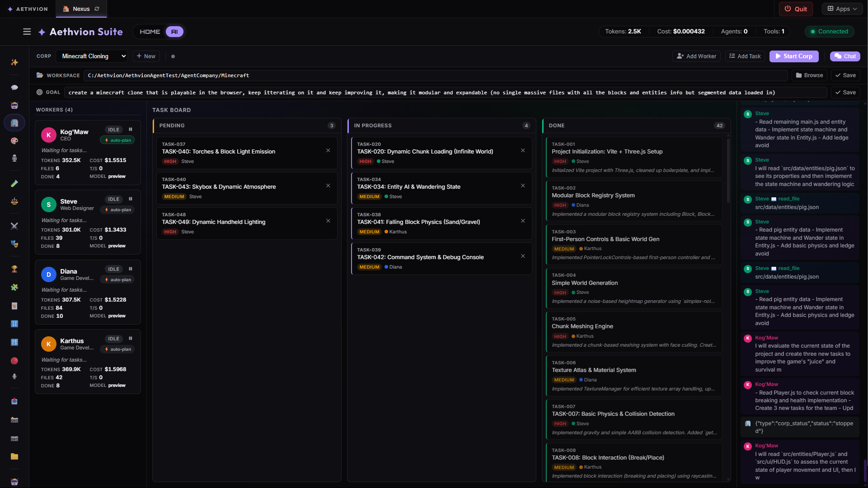Image resolution: width=868 pixels, height=488 pixels.
Task: Switch to the AI mode tab
Action: (174, 32)
